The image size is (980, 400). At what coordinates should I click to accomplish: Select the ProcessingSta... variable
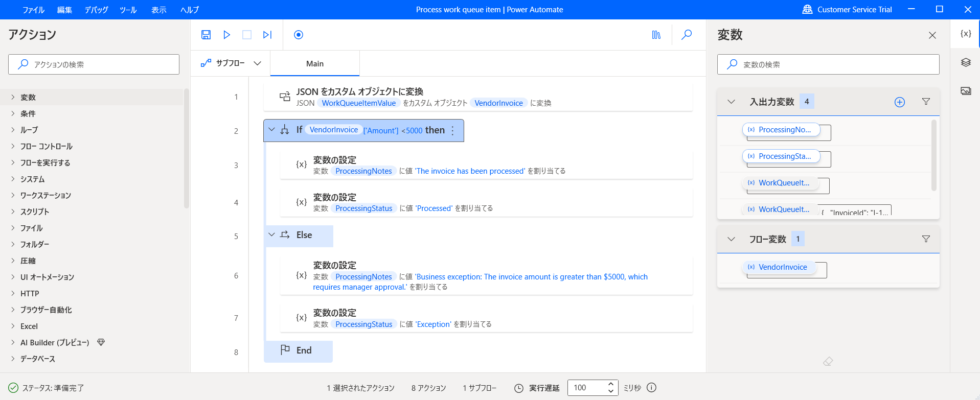coord(781,156)
